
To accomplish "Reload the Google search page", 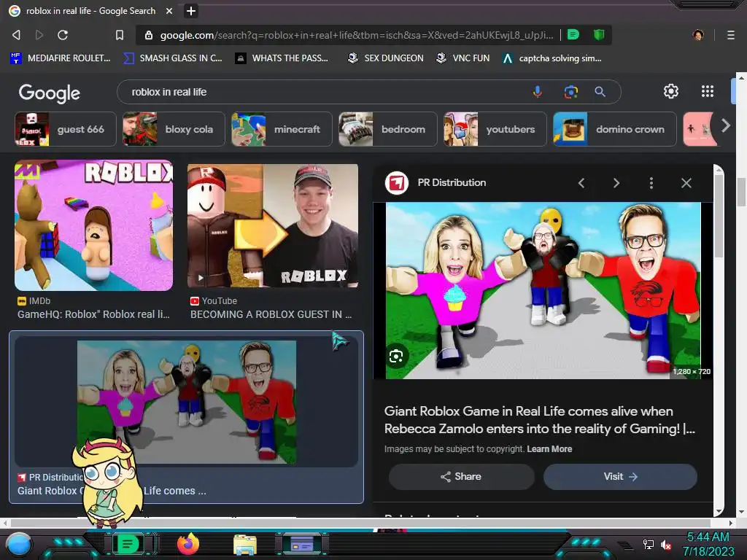I will click(63, 35).
